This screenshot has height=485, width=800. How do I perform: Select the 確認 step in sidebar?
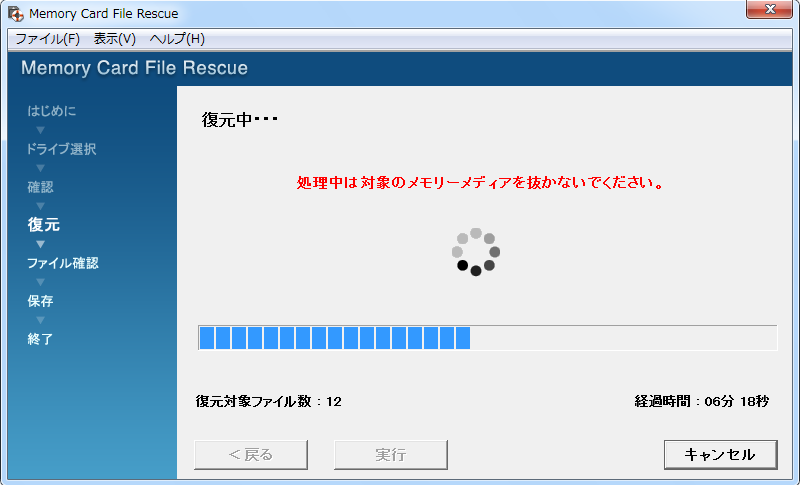(x=40, y=187)
